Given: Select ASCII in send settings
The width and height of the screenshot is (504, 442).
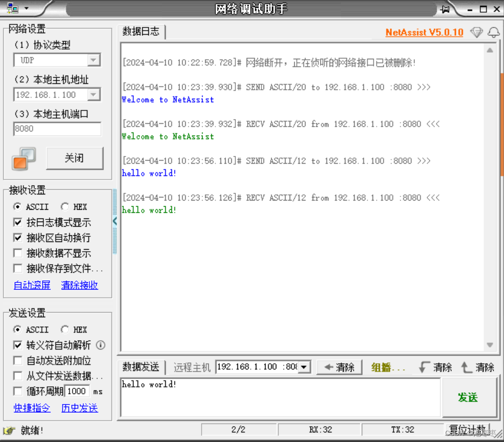Looking at the screenshot, I should tap(31, 329).
